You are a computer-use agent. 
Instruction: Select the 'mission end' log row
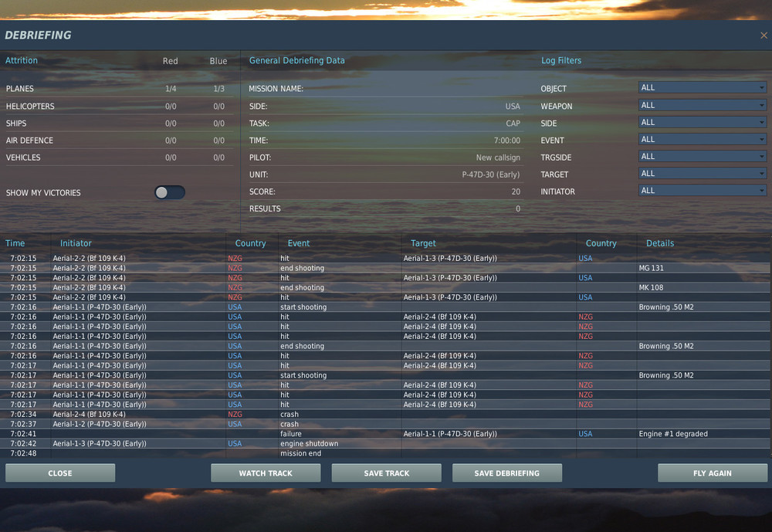[x=386, y=453]
